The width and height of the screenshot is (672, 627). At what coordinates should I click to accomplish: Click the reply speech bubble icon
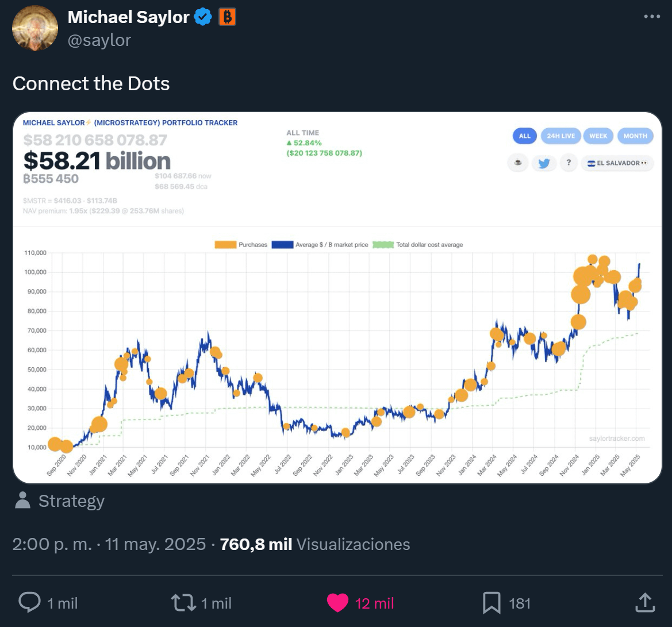[29, 602]
